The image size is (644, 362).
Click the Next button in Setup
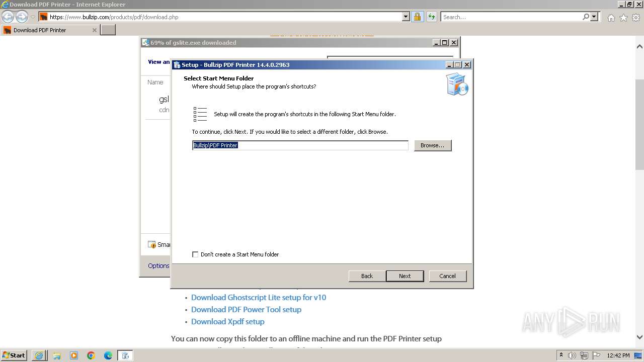[x=405, y=276]
